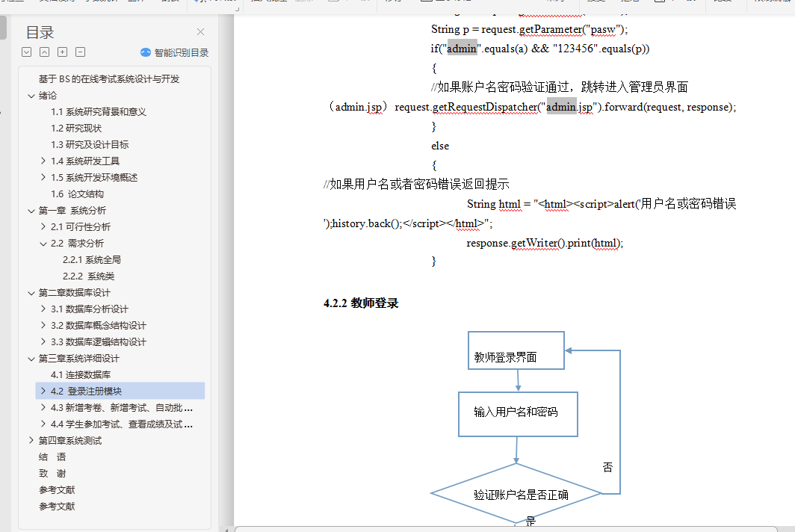Viewport: 795px width, 532px height.
Task: Click the collapse-all up-chevron icon in the 目录 panel
Action: (45, 52)
